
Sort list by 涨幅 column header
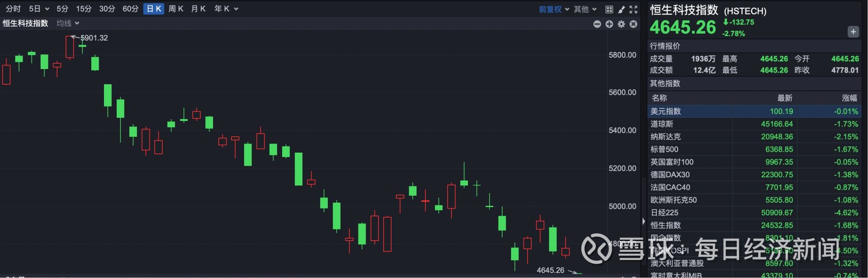(x=849, y=98)
